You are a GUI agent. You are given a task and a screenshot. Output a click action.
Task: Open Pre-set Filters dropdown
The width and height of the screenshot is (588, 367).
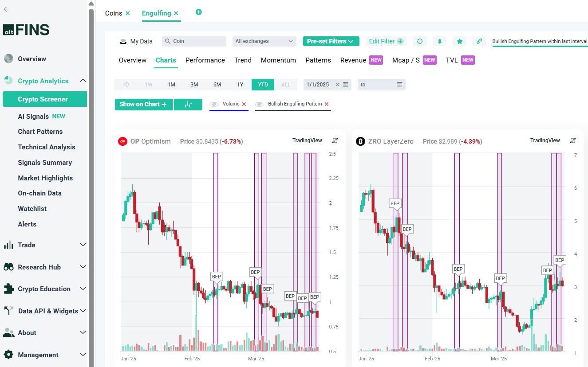(x=331, y=41)
